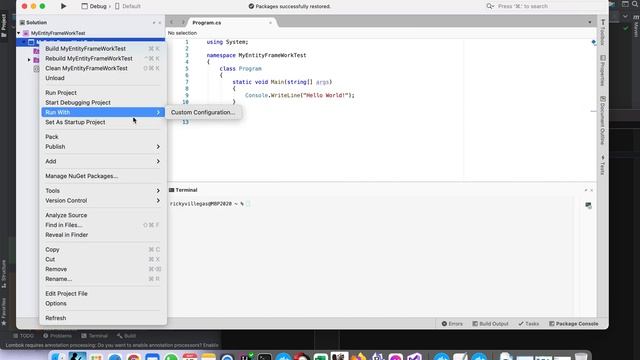Choose Unload from context menu
Image resolution: width=640 pixels, height=360 pixels.
point(102,78)
